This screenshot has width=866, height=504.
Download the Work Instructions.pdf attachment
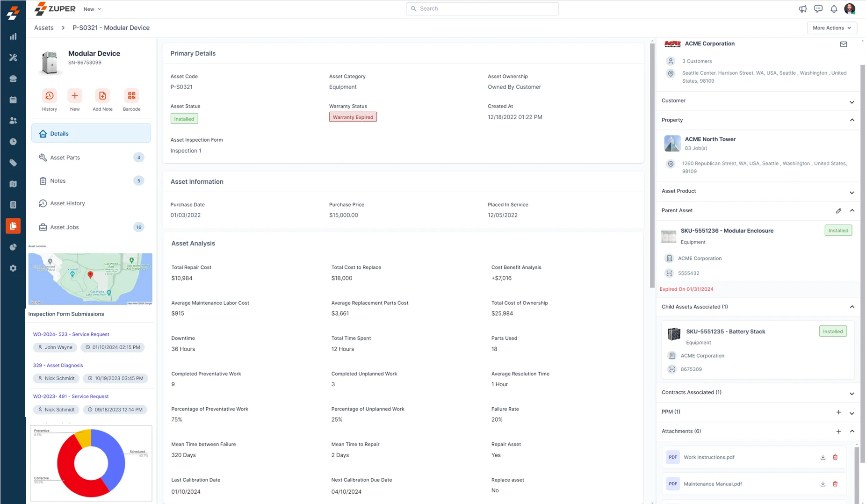[x=823, y=457]
